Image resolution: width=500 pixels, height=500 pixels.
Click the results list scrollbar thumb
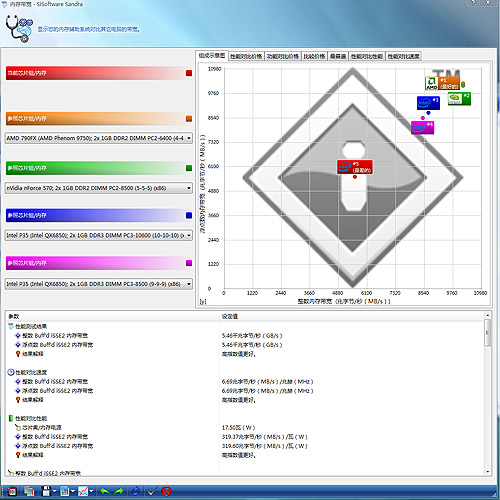point(487,333)
